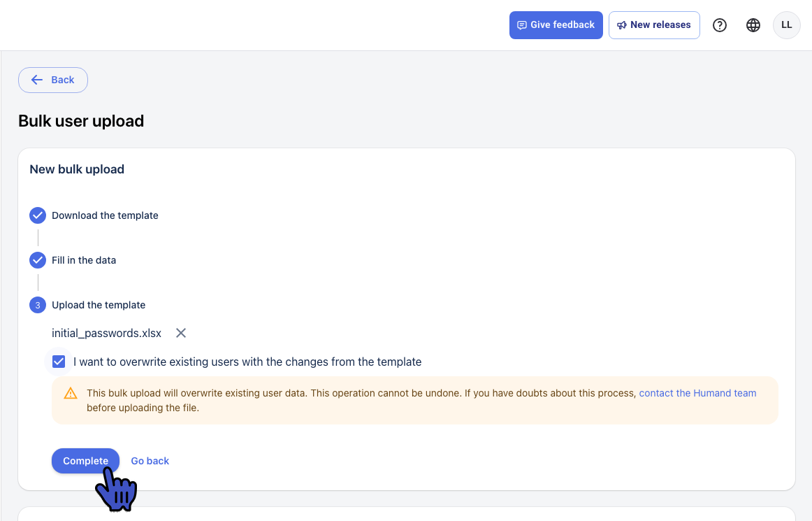812x521 pixels.
Task: Click the Go back link
Action: (x=150, y=461)
